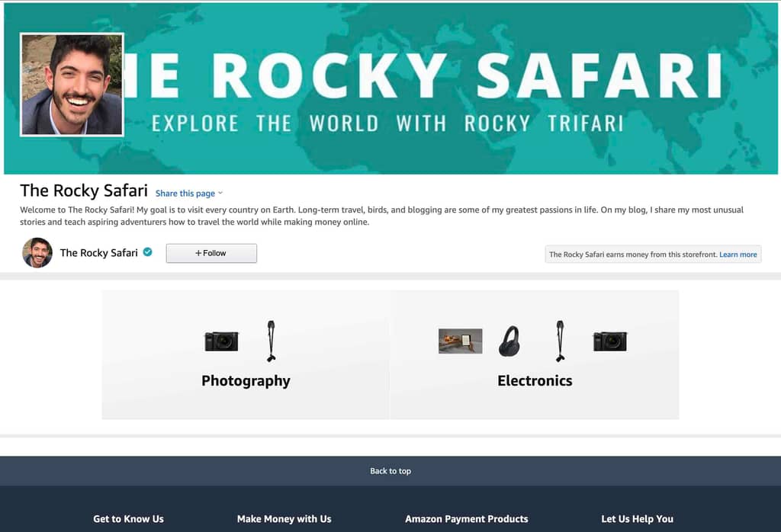Click the strap icon in Electronics card
781x532 pixels.
pos(560,341)
